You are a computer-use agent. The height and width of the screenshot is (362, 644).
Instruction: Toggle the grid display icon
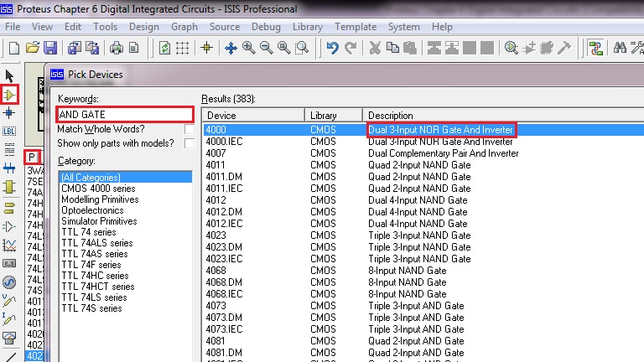[x=183, y=48]
